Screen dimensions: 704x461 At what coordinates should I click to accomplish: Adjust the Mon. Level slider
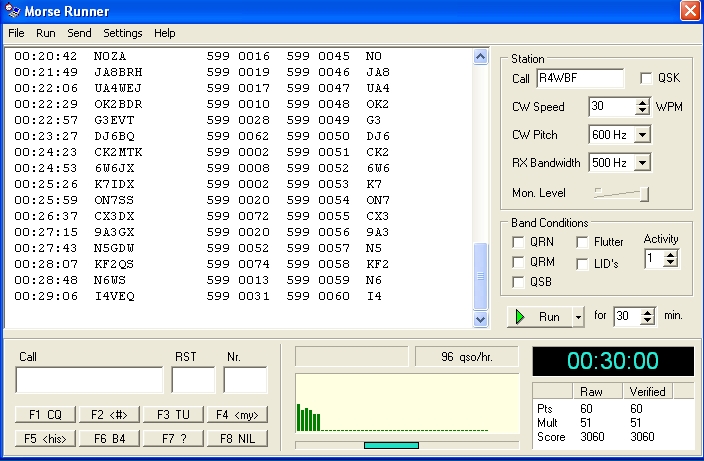click(644, 194)
